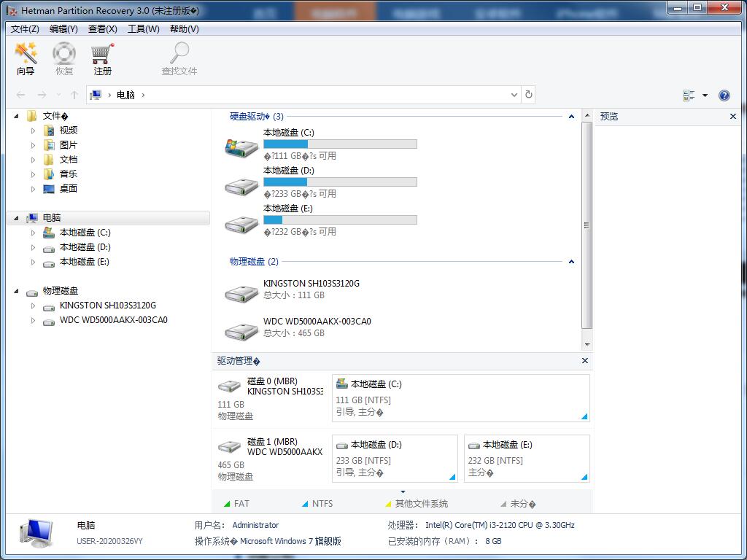Close the 驱动管理 panel
This screenshot has width=747, height=560.
pyautogui.click(x=585, y=360)
